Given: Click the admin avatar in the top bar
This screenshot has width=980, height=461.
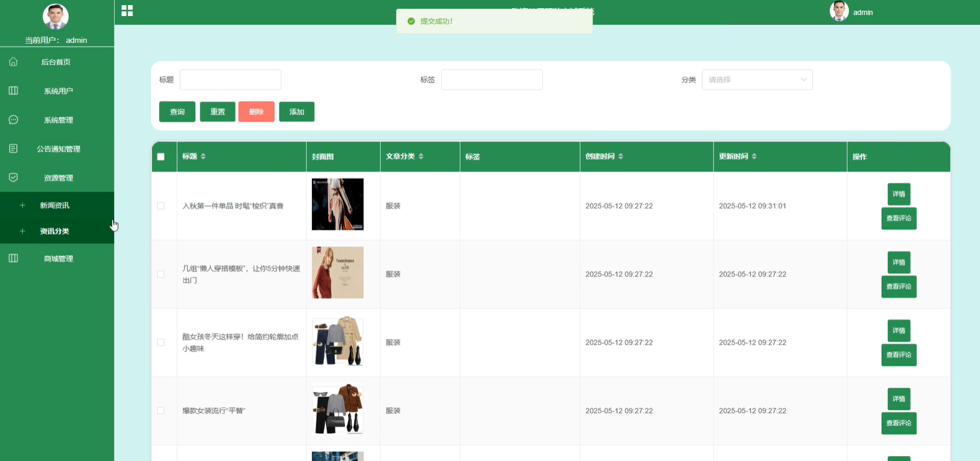Looking at the screenshot, I should point(839,11).
